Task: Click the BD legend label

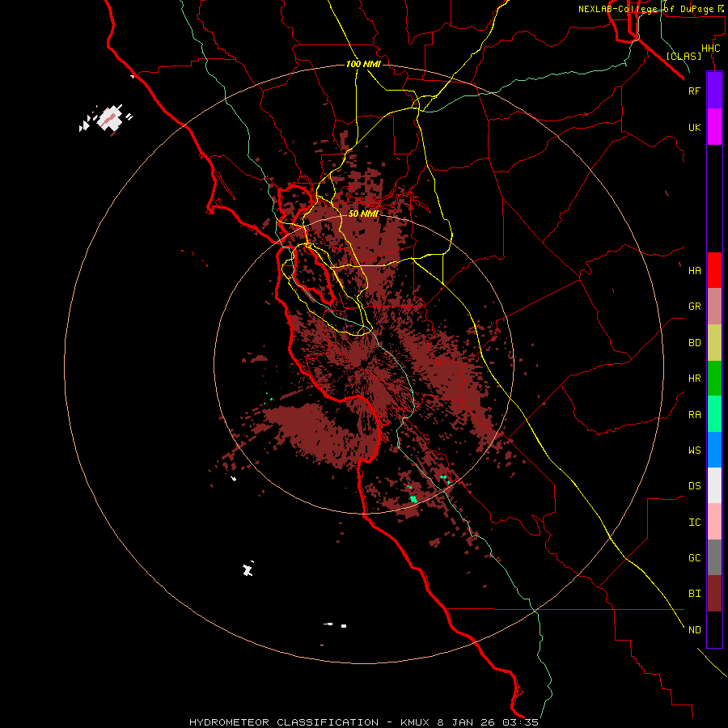Action: point(694,343)
